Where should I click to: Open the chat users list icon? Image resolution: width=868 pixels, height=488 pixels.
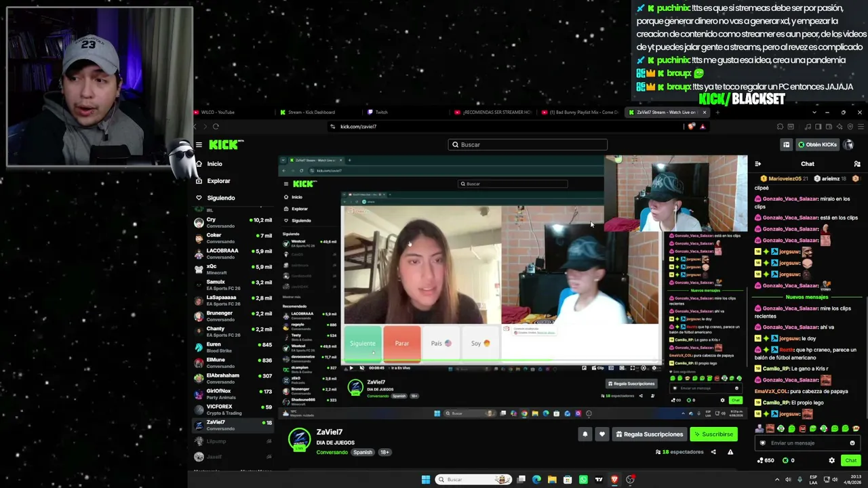[x=857, y=163]
